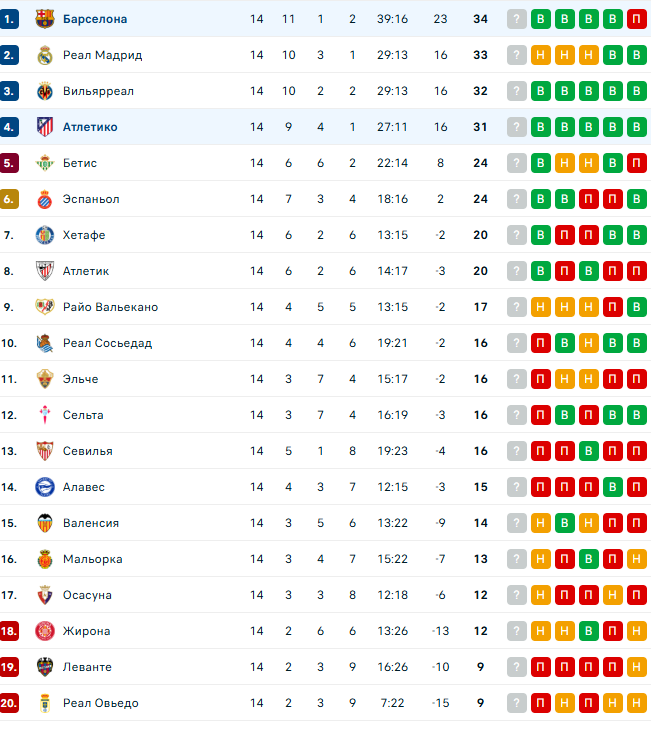
Task: Click the gray upcoming match badge for Барселона
Action: click(x=516, y=19)
